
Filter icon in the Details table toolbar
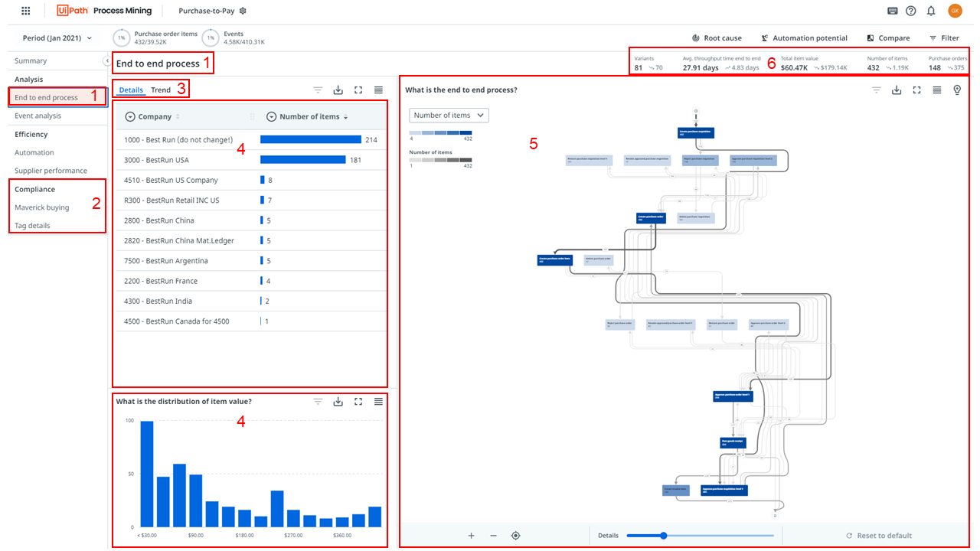click(x=318, y=90)
